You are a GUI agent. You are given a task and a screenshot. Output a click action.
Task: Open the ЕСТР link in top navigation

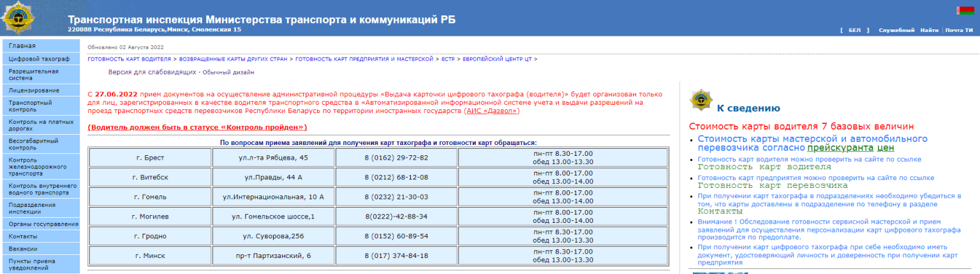[448, 59]
